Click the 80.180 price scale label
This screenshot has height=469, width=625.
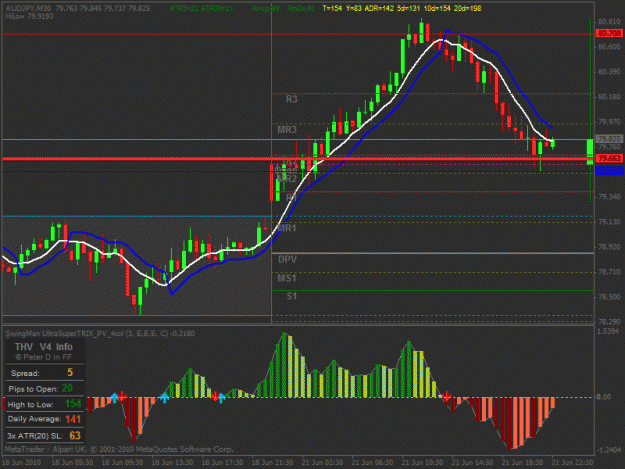[609, 97]
